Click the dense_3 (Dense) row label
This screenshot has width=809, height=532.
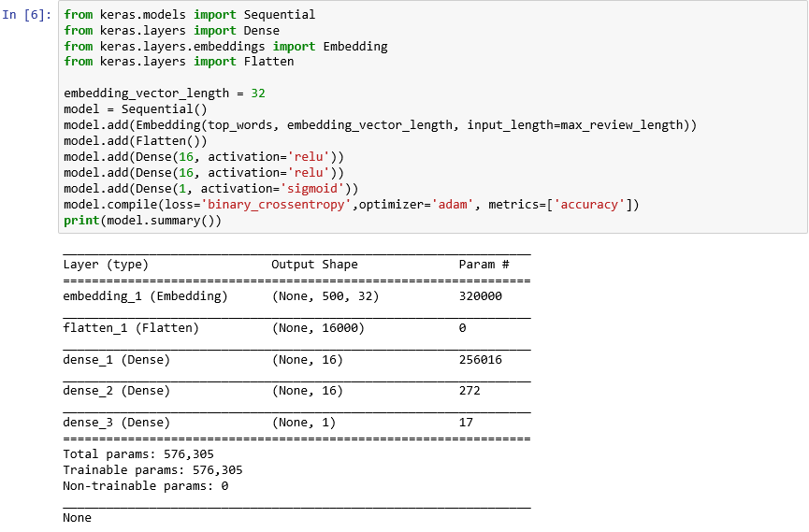[x=116, y=423]
